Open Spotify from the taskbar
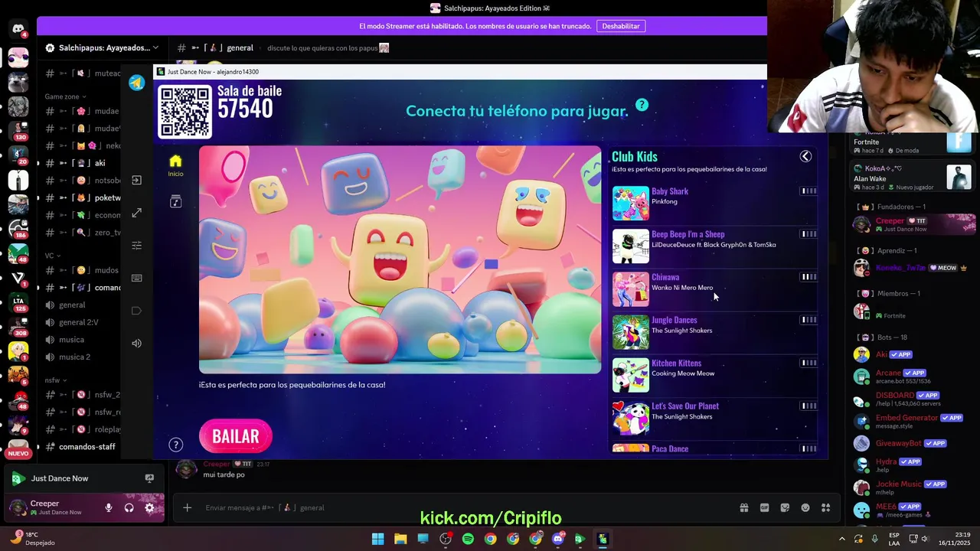The width and height of the screenshot is (980, 551). pos(468,539)
